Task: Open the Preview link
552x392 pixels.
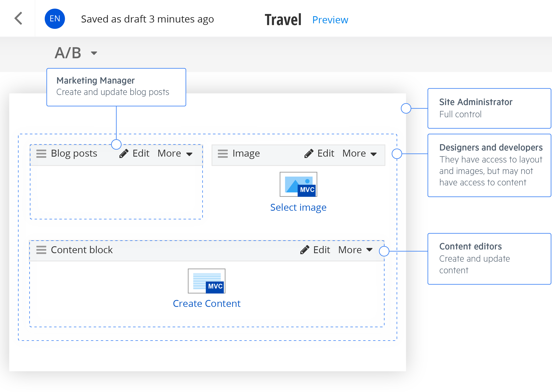Action: click(330, 20)
